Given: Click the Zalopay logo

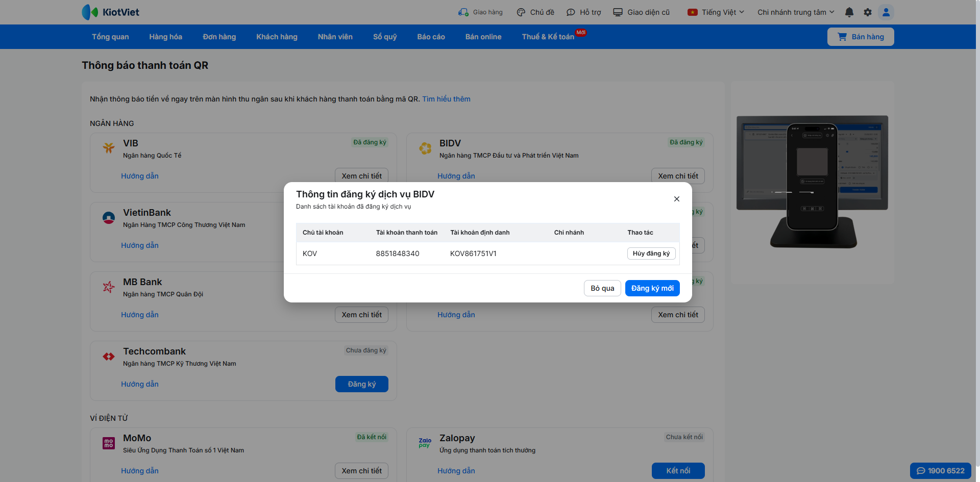Looking at the screenshot, I should pyautogui.click(x=425, y=443).
